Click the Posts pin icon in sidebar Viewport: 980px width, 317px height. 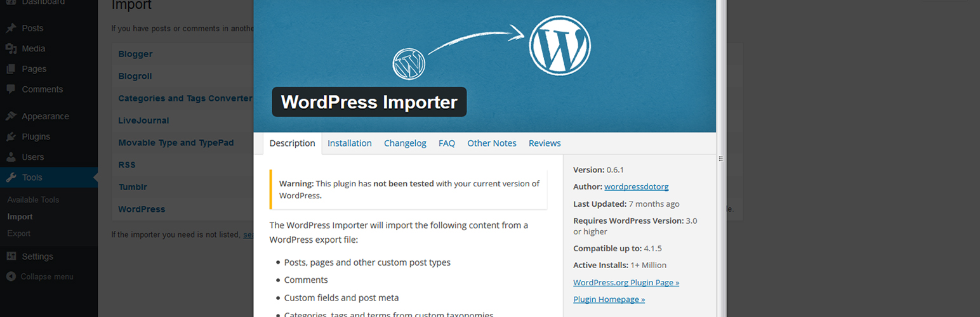tap(11, 28)
